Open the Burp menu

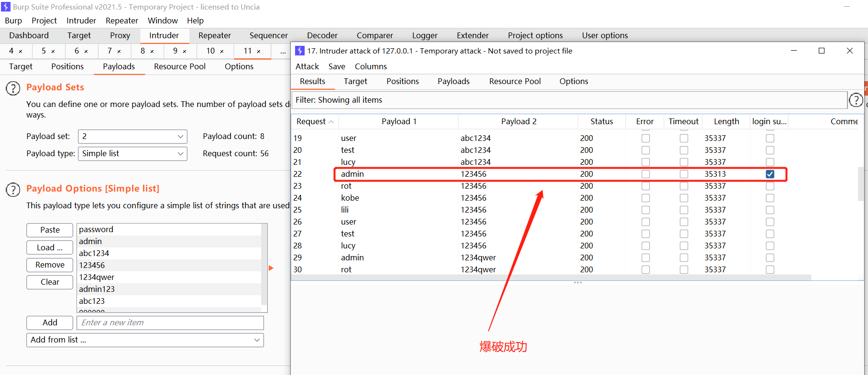click(13, 21)
